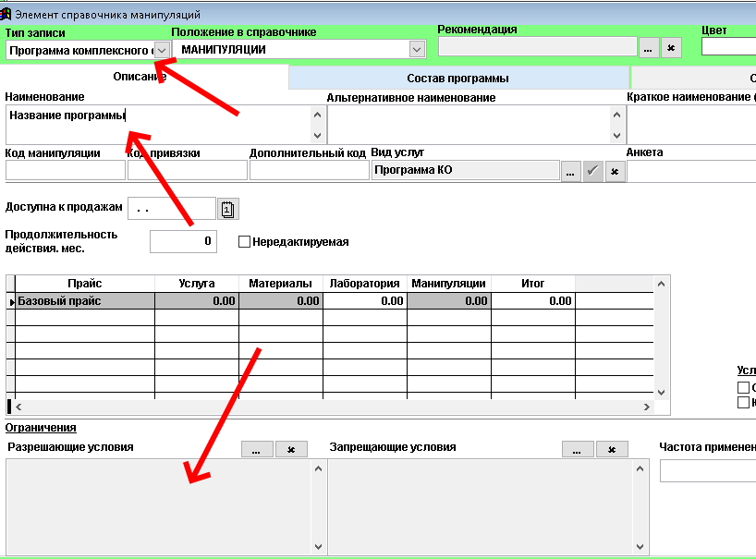756x559 pixels.
Task: Click the Код манипуляции input field
Action: pyautogui.click(x=65, y=171)
